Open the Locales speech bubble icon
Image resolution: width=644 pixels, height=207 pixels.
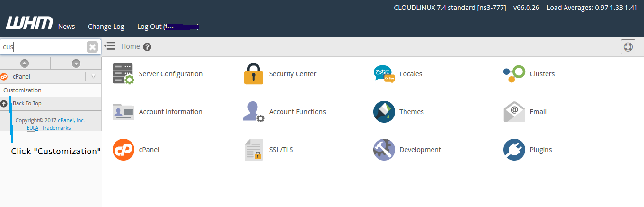[384, 74]
